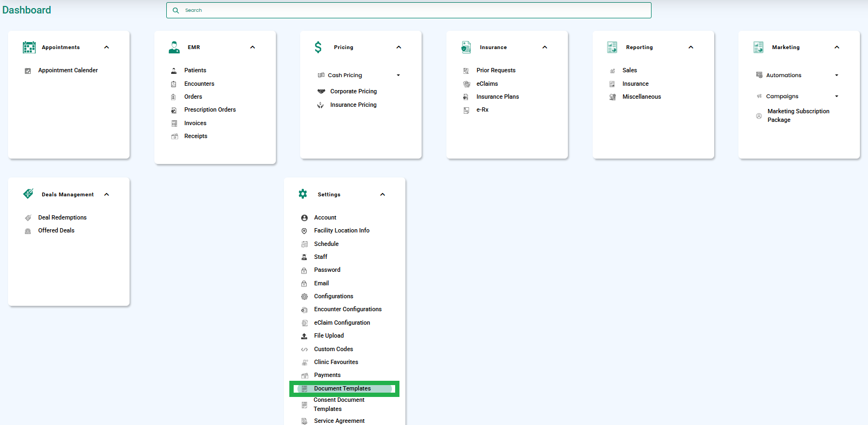
Task: Click the Marketing panel icon
Action: click(758, 47)
